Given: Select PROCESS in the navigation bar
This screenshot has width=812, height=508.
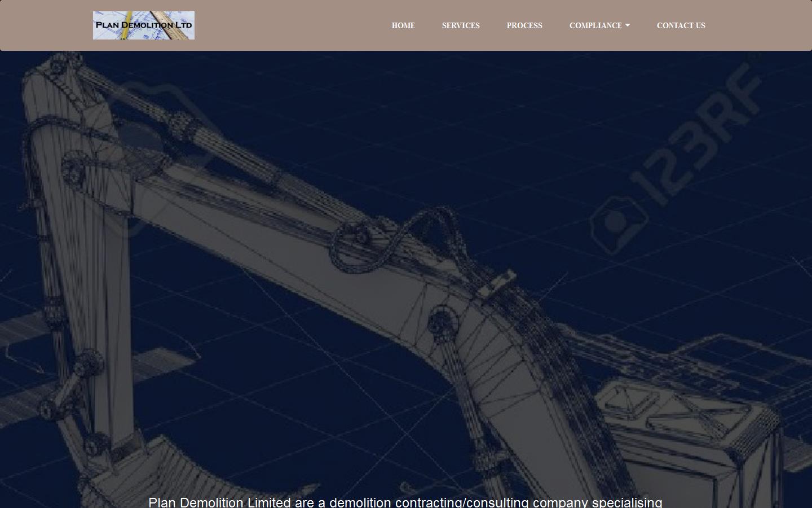Looking at the screenshot, I should click(524, 25).
